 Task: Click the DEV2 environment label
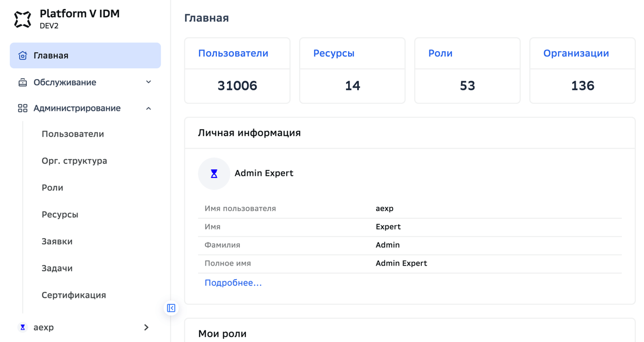49,26
